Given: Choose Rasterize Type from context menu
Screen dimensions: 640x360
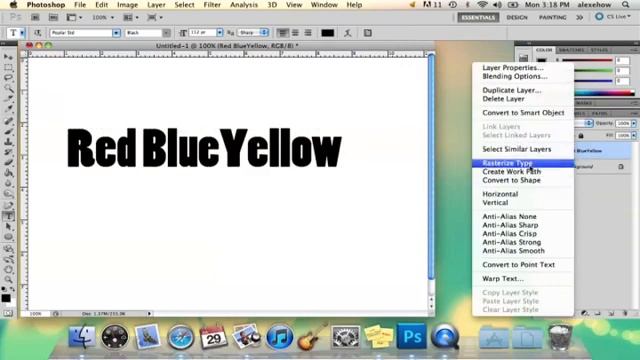Looking at the screenshot, I should point(523,163).
